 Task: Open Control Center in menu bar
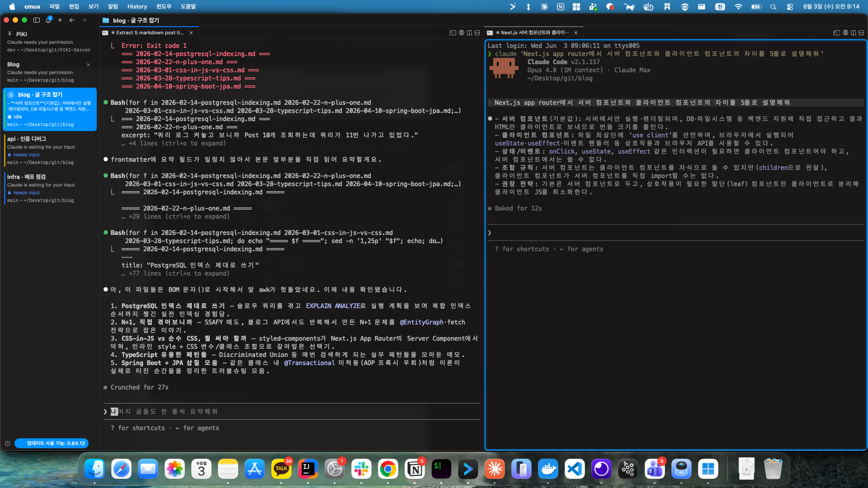pyautogui.click(x=790, y=7)
